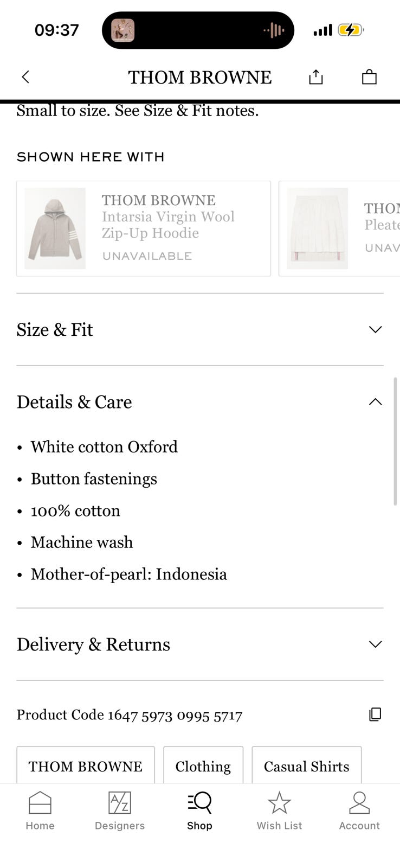Tap the back arrow icon
The width and height of the screenshot is (400, 868).
pyautogui.click(x=25, y=77)
